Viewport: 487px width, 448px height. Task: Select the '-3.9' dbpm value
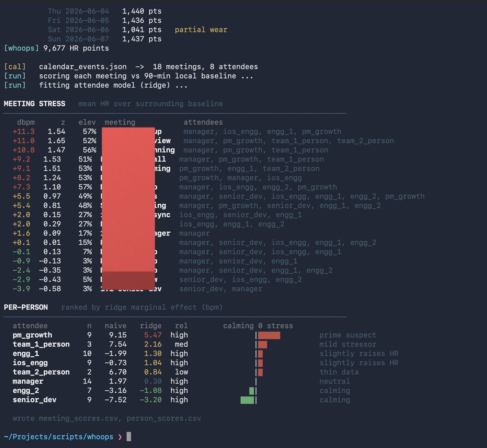[21, 289]
